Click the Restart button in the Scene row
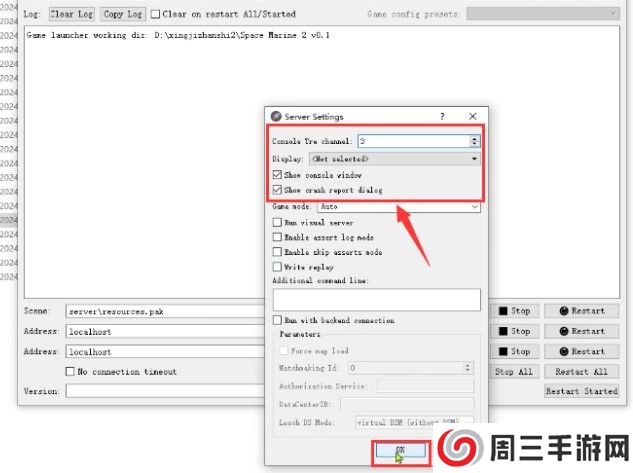633x473 pixels. 581,311
